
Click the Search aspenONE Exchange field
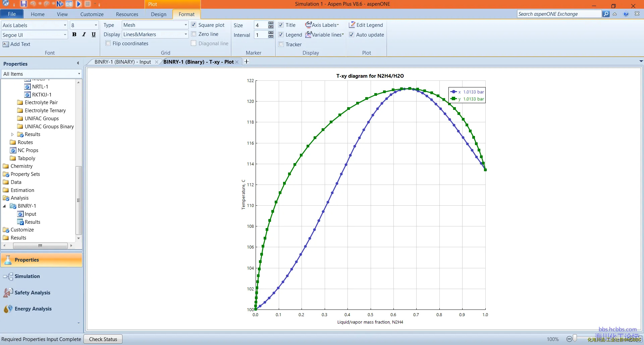coord(559,14)
